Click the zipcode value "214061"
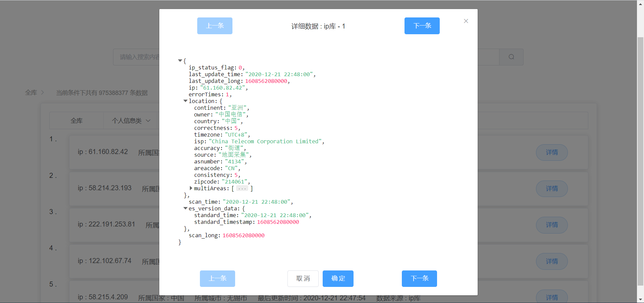This screenshot has width=644, height=303. [234, 182]
